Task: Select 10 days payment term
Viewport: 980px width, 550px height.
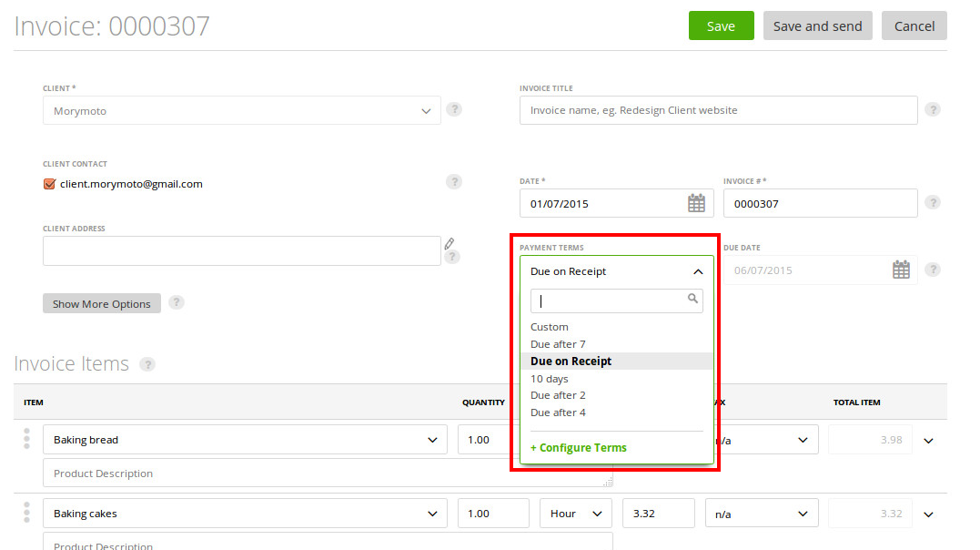Action: pos(616,379)
